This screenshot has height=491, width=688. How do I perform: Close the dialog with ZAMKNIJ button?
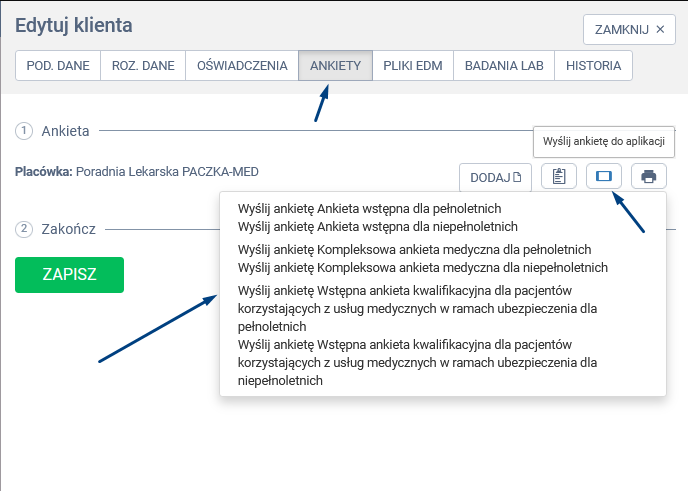tap(629, 29)
